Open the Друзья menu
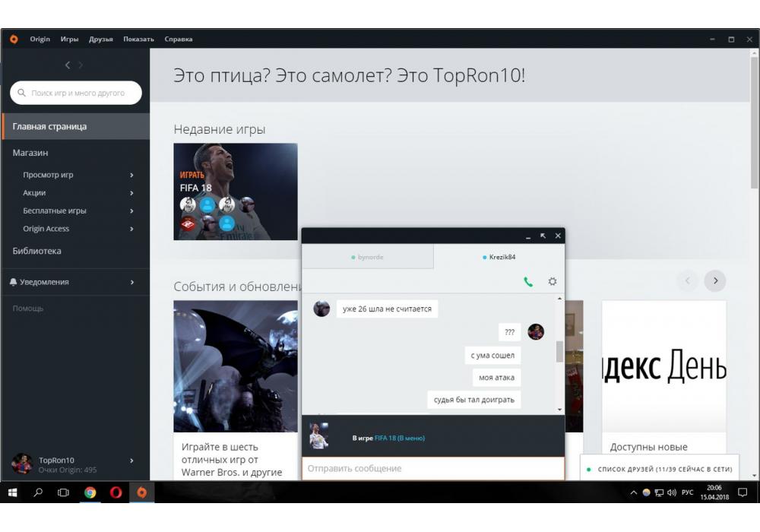This screenshot has height=532, width=760. [x=101, y=40]
